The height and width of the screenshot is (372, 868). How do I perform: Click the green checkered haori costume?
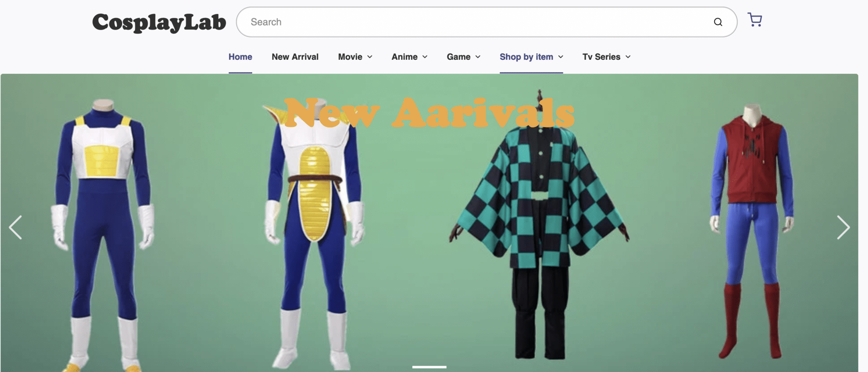point(540,225)
